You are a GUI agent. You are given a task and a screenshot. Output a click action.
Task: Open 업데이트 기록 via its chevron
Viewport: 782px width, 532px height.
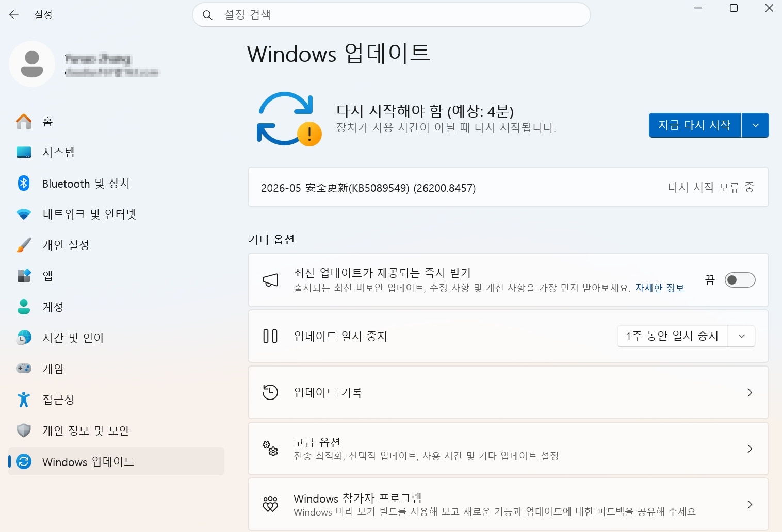coord(750,392)
